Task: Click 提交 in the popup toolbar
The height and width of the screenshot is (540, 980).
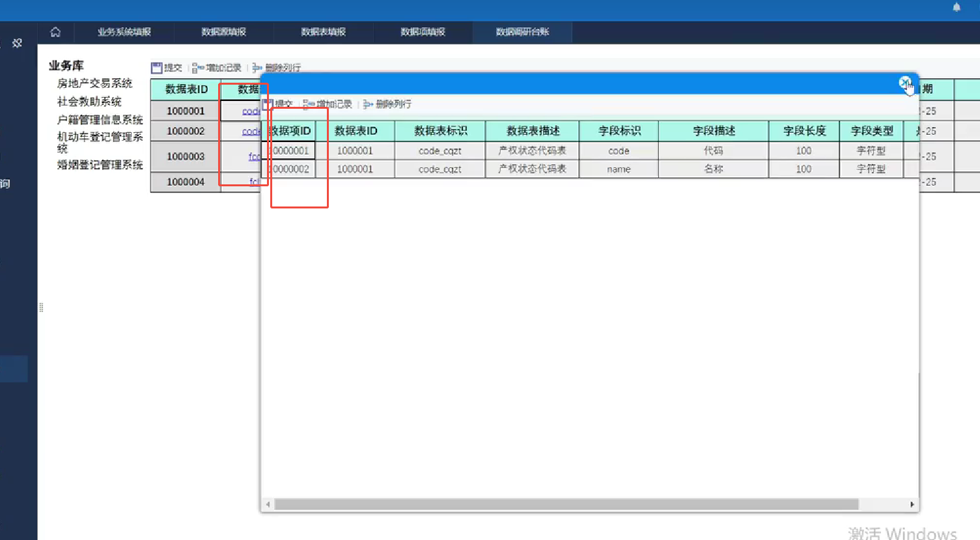Action: [278, 104]
